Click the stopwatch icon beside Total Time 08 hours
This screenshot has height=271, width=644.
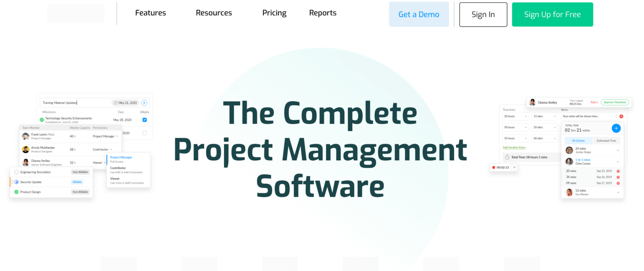506,157
